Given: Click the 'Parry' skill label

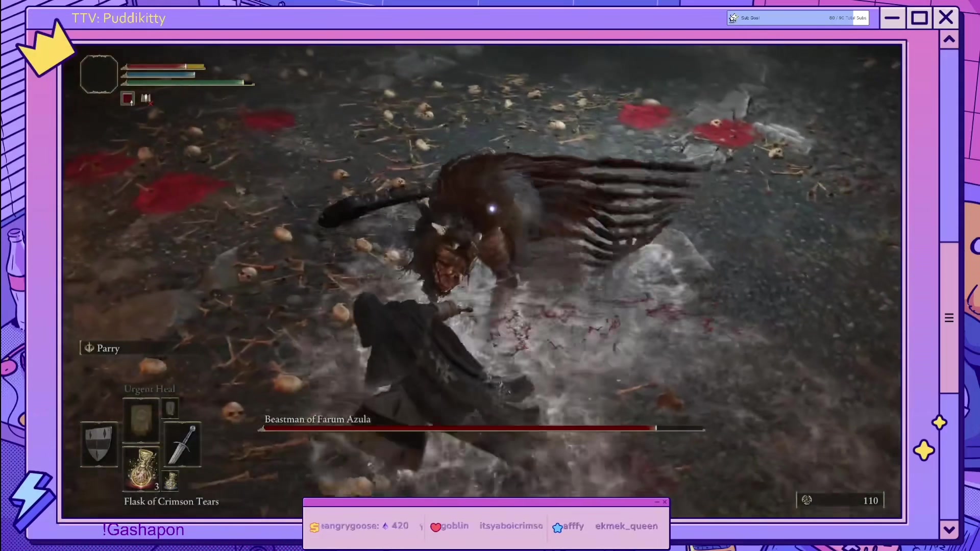Looking at the screenshot, I should 108,348.
